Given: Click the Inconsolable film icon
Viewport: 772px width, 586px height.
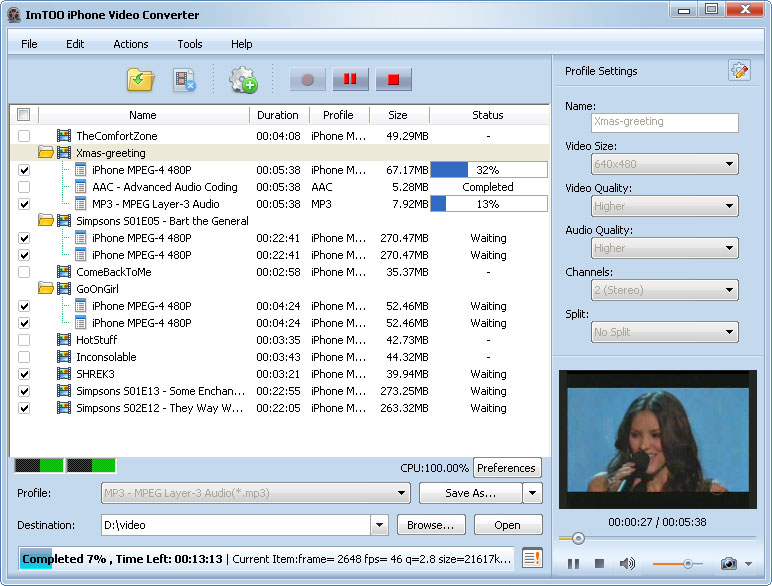Looking at the screenshot, I should [x=64, y=357].
